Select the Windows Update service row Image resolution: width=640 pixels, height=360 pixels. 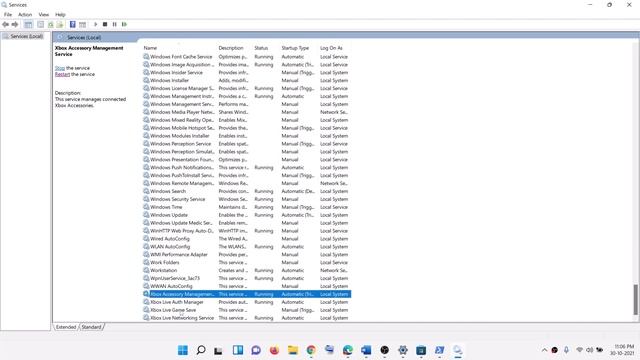[x=247, y=215]
